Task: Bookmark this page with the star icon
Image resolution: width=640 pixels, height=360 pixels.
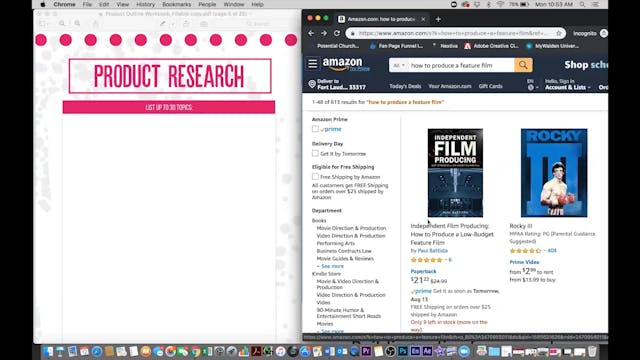Action: [559, 33]
